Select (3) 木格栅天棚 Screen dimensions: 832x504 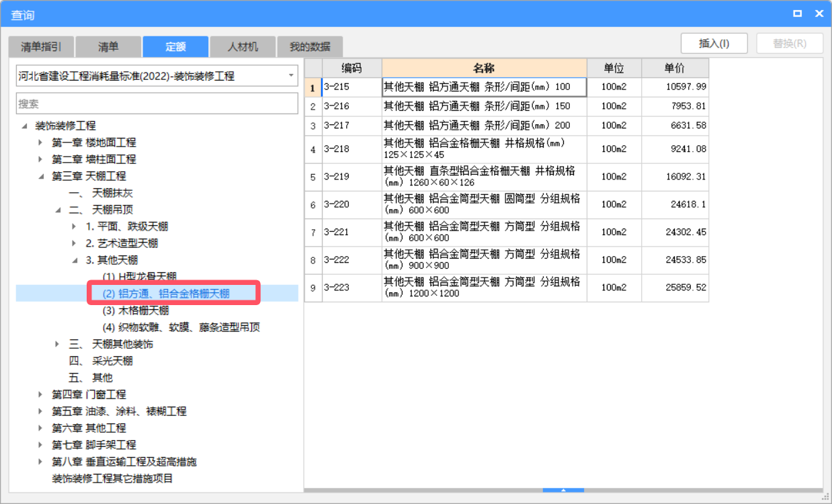click(135, 310)
